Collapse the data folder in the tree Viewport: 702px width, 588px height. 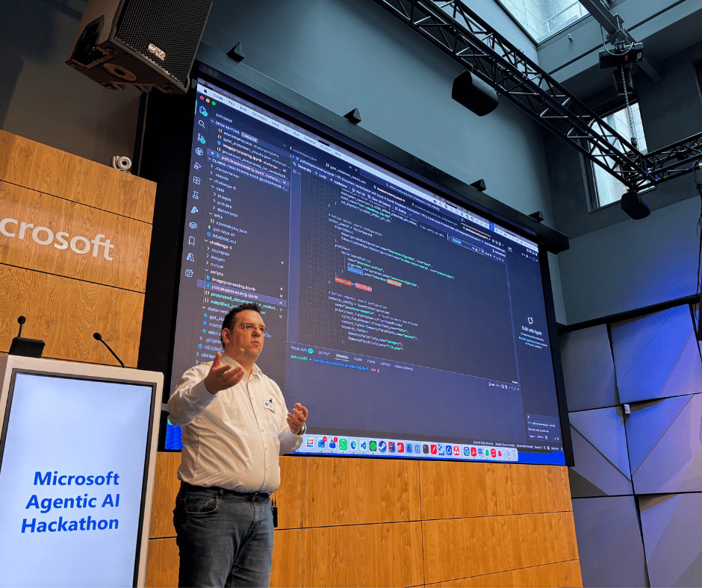pos(219,189)
